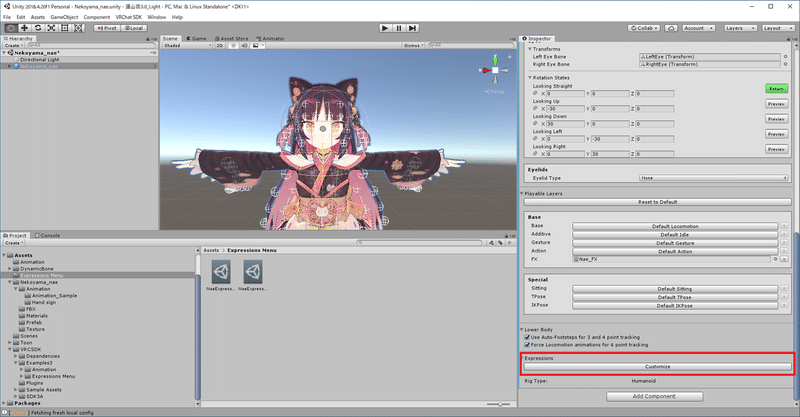Toggle Pivot handle position mode
Screen dimensions: 800x417
(x=107, y=28)
